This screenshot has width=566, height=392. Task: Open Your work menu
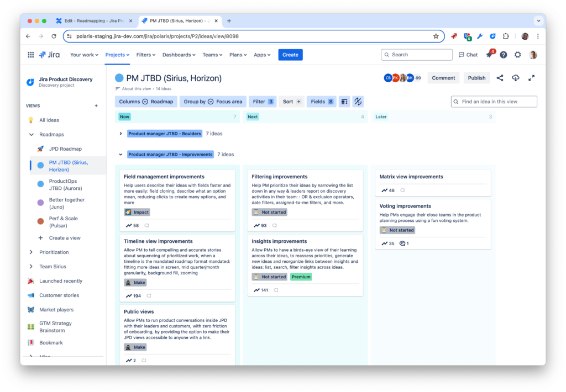point(84,55)
